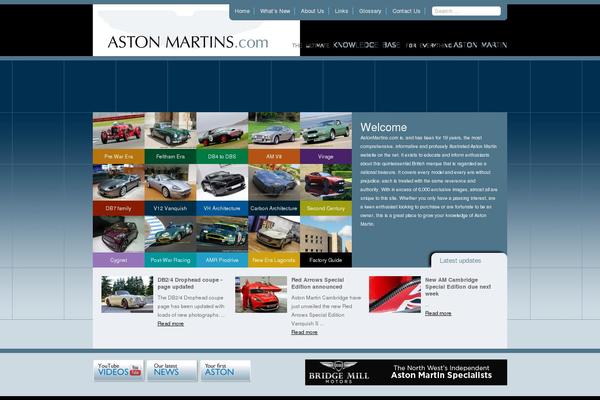Select the V12 Vanquish label

tap(170, 208)
